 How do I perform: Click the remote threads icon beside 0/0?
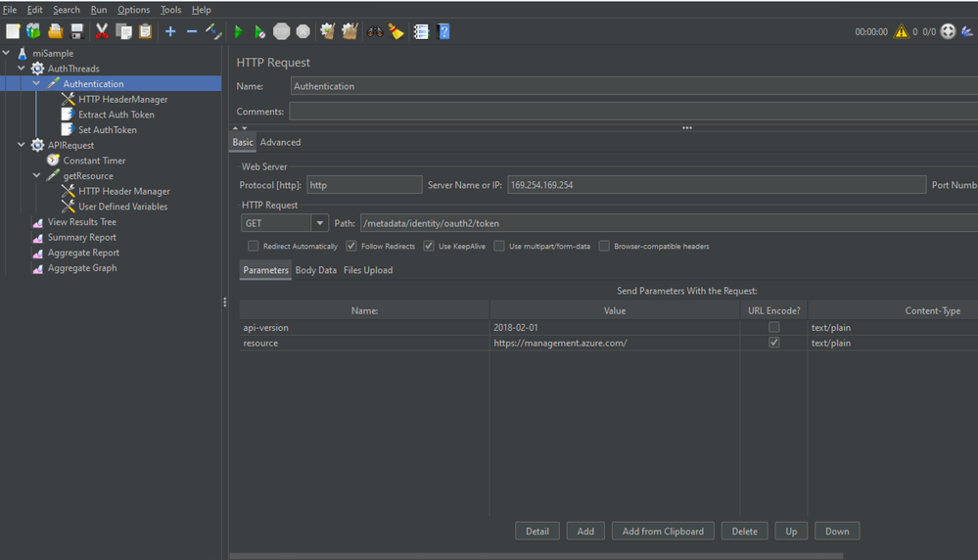pyautogui.click(x=948, y=31)
